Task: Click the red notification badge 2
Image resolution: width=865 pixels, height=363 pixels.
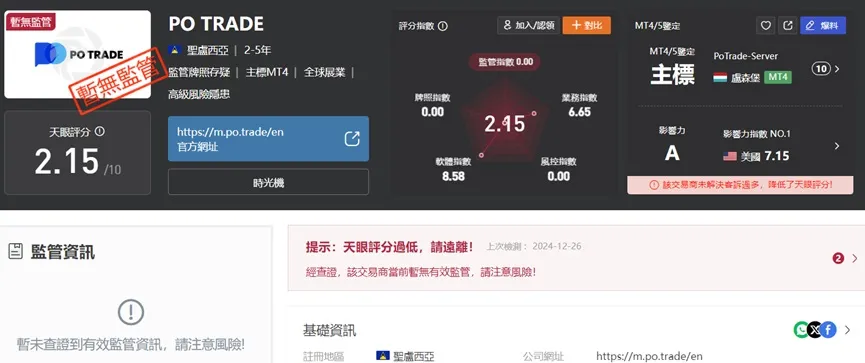Action: pyautogui.click(x=839, y=258)
